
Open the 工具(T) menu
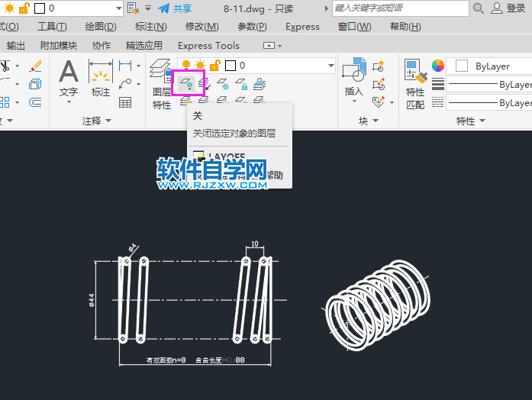(52, 27)
